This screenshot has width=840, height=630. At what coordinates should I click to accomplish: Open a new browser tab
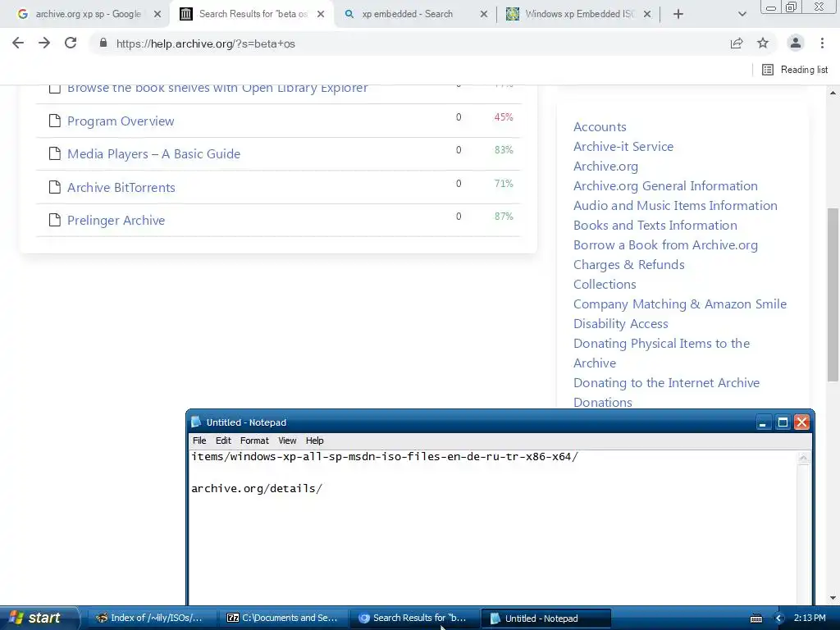pyautogui.click(x=678, y=14)
